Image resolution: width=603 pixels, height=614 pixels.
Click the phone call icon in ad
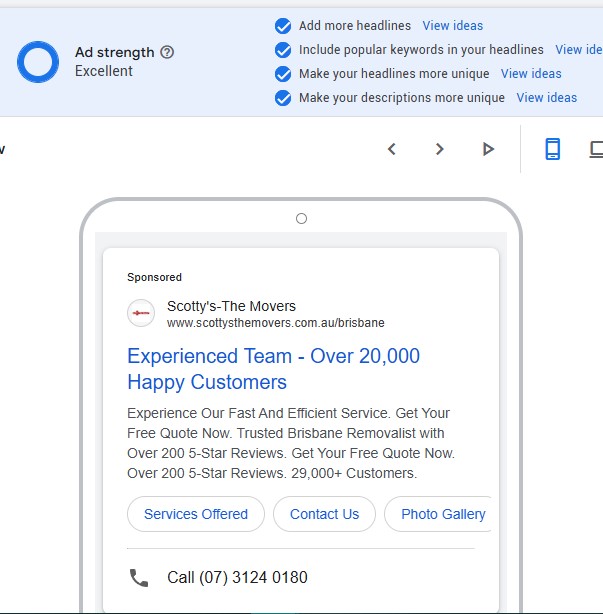click(x=139, y=578)
